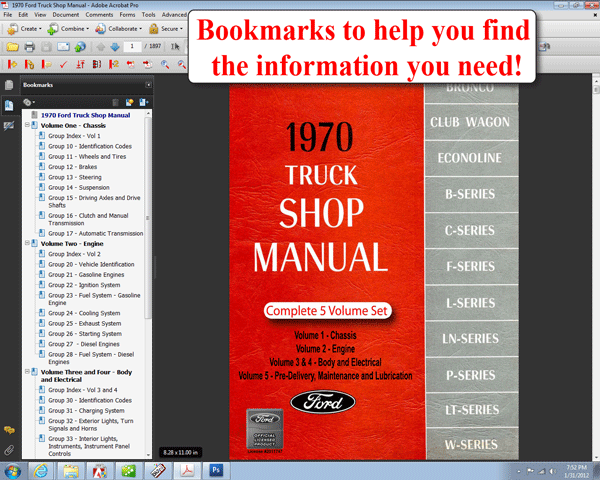Jump to Group 24 - Cooling System bookmark
600x480 pixels.
pos(84,313)
